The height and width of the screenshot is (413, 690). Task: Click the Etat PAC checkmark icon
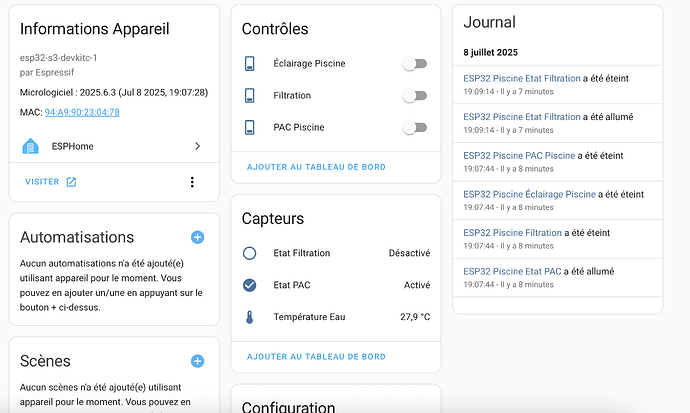click(250, 285)
